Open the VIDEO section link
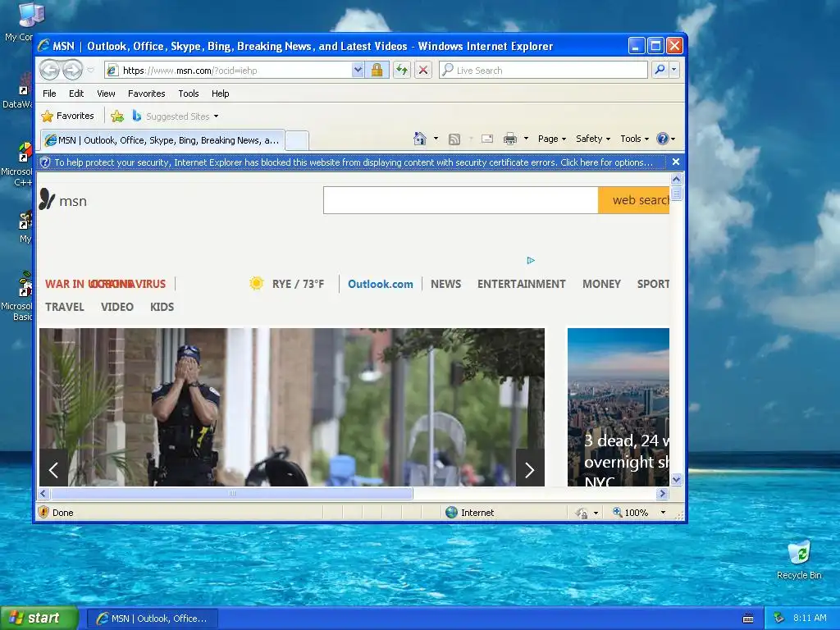Screen dimensions: 840x630 pyautogui.click(x=116, y=307)
